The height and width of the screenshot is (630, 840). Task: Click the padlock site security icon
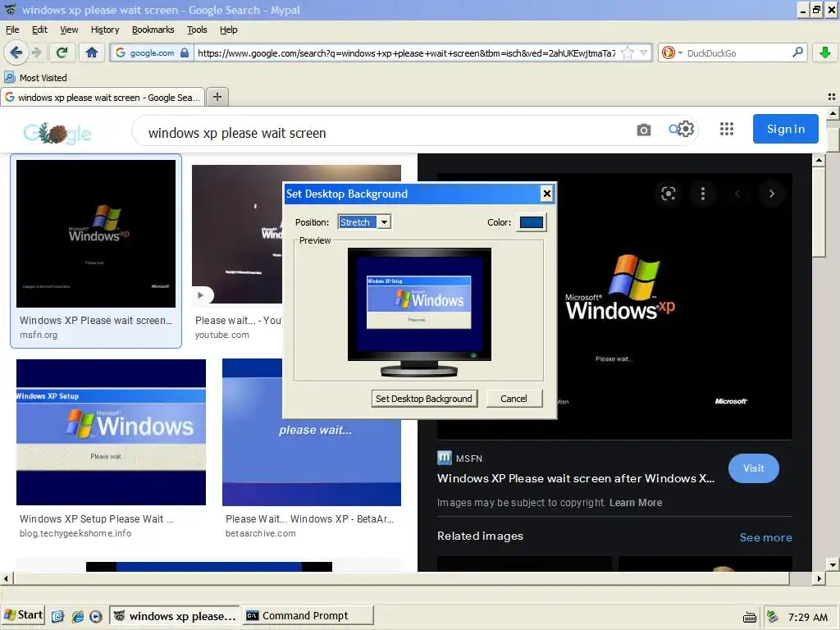[x=185, y=52]
